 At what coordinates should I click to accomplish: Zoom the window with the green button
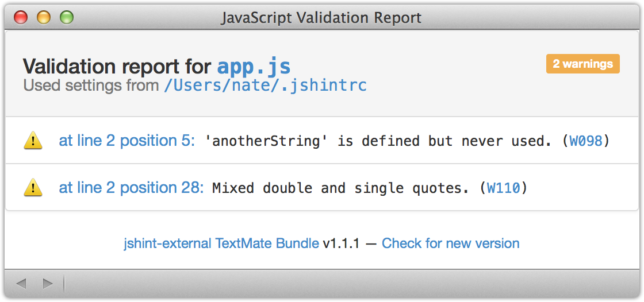click(x=67, y=17)
